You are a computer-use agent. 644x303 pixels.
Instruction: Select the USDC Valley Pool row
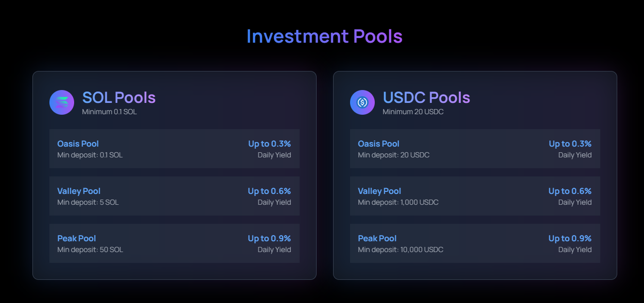[475, 196]
